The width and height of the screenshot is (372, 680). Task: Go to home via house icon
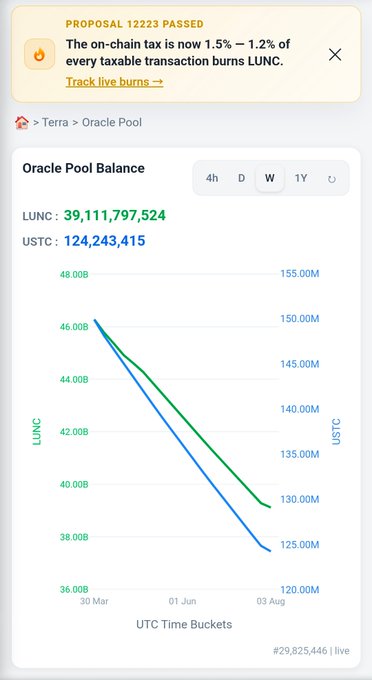[x=22, y=122]
